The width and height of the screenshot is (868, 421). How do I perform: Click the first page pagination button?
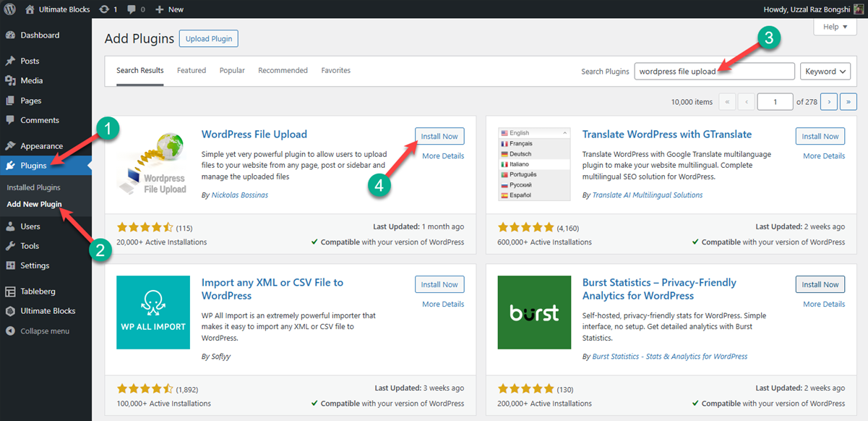click(x=727, y=102)
